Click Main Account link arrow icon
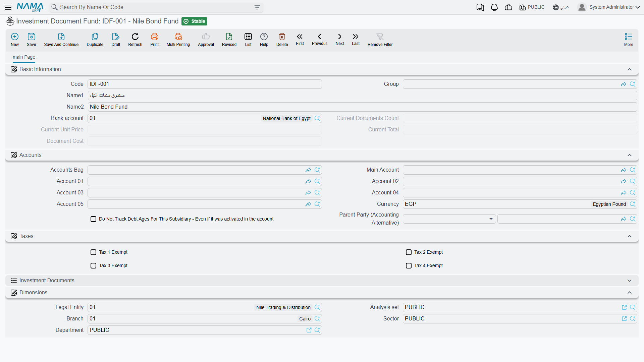The height and width of the screenshot is (362, 644). (624, 170)
